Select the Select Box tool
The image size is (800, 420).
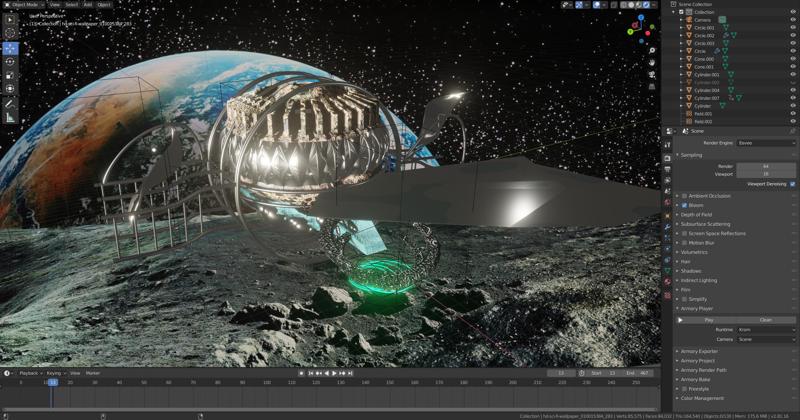coord(10,20)
